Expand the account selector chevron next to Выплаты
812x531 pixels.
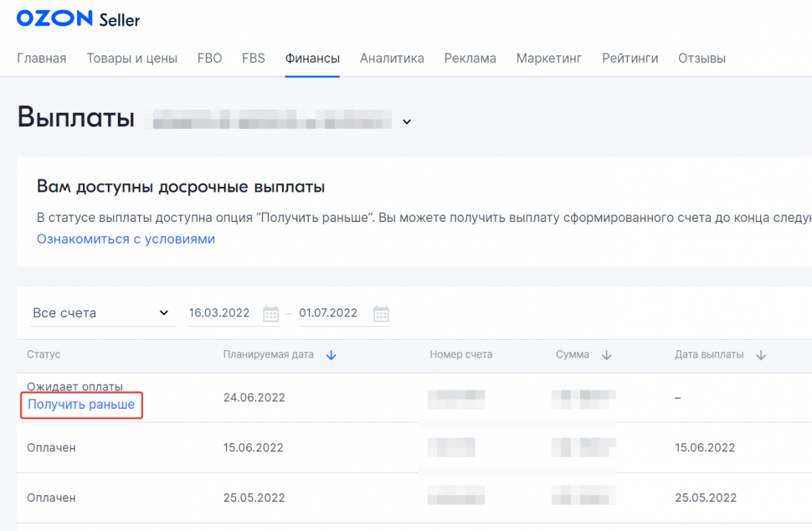407,121
